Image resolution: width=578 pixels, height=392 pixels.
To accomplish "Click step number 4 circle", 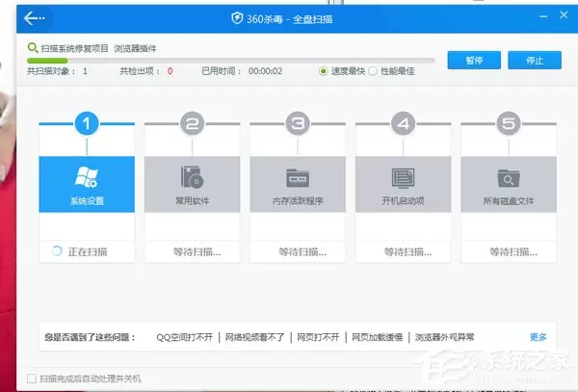I will coord(403,123).
